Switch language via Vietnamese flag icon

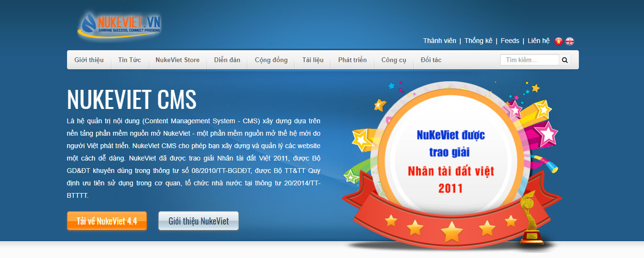[x=558, y=41]
